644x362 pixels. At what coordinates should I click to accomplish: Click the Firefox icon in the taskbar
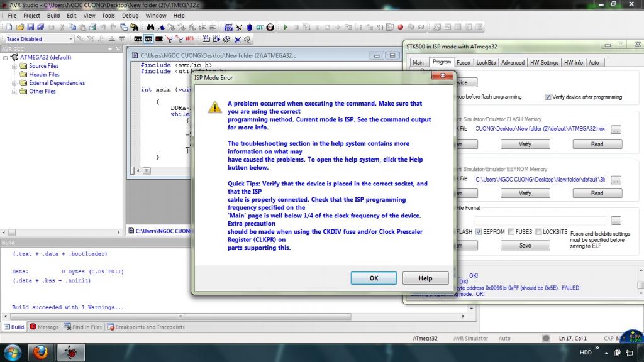40,352
